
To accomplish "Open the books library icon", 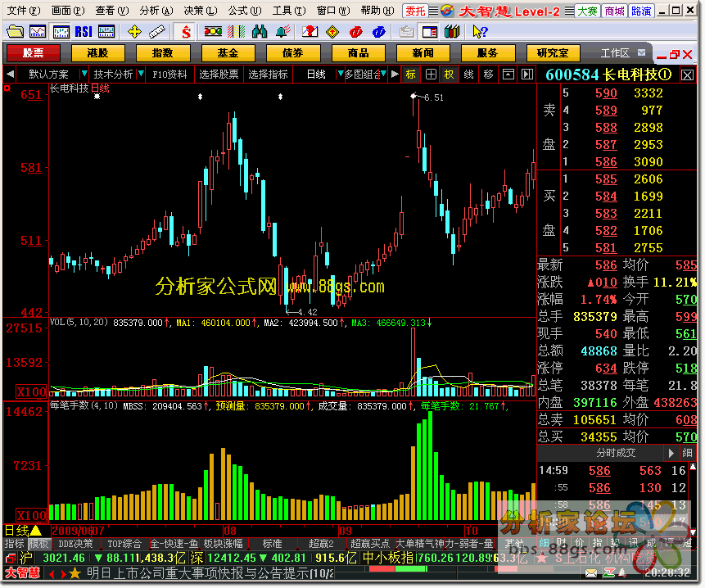I will 452,32.
